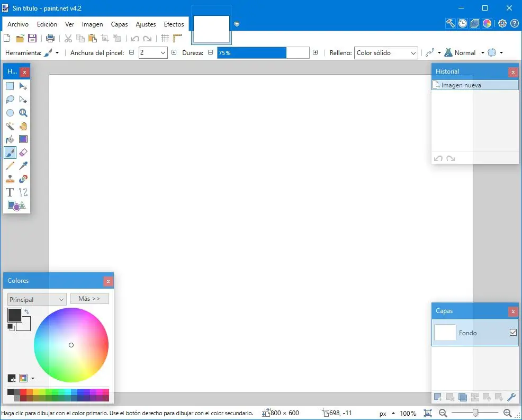Viewport: 522px width, 420px height.
Task: Expand the image list arrow
Action: (237, 24)
